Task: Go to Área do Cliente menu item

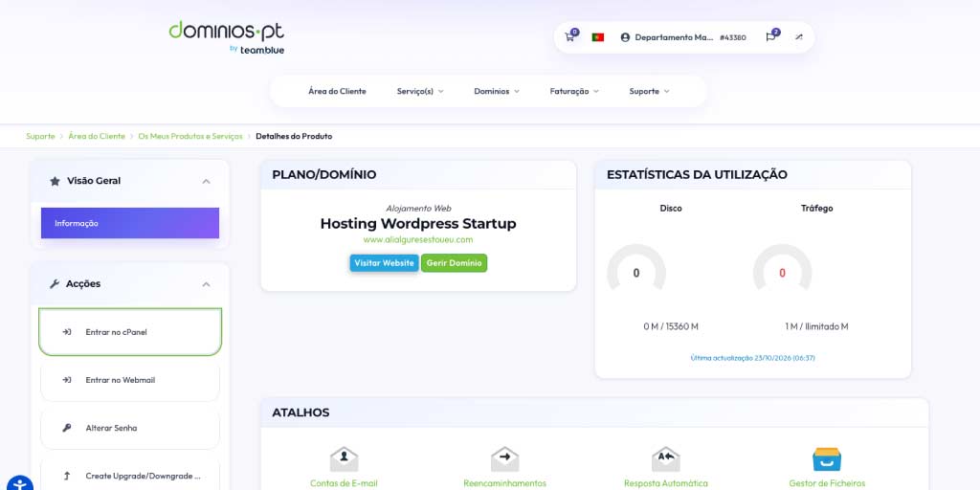Action: pyautogui.click(x=337, y=91)
